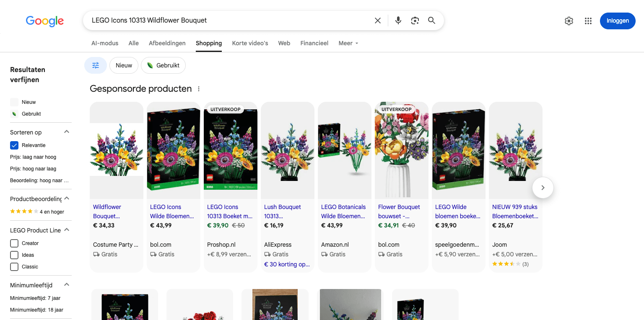This screenshot has height=320, width=644.
Task: Open the bol.com UITVERKOOP flower vase image
Action: click(x=402, y=150)
